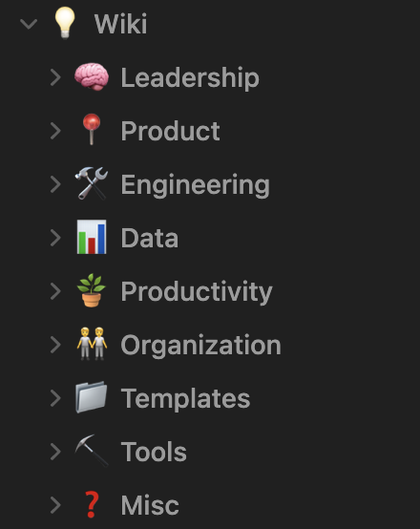Click the bar chart icon for Data
Image resolution: width=420 pixels, height=529 pixels.
click(92, 237)
